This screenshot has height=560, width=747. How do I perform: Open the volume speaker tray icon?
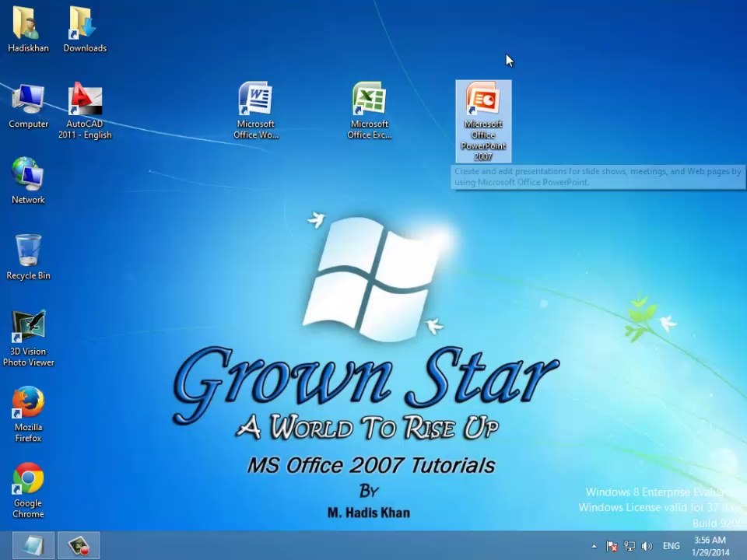pyautogui.click(x=647, y=546)
